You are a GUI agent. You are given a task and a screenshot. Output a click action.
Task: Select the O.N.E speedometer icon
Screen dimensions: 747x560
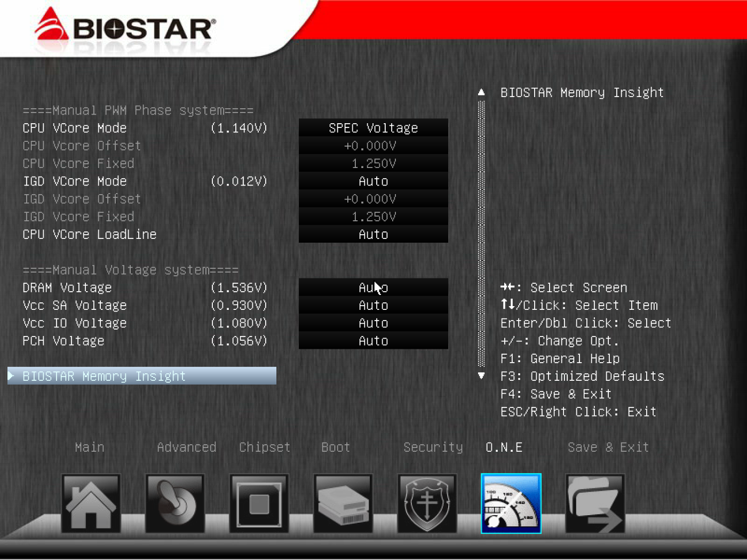tap(511, 503)
